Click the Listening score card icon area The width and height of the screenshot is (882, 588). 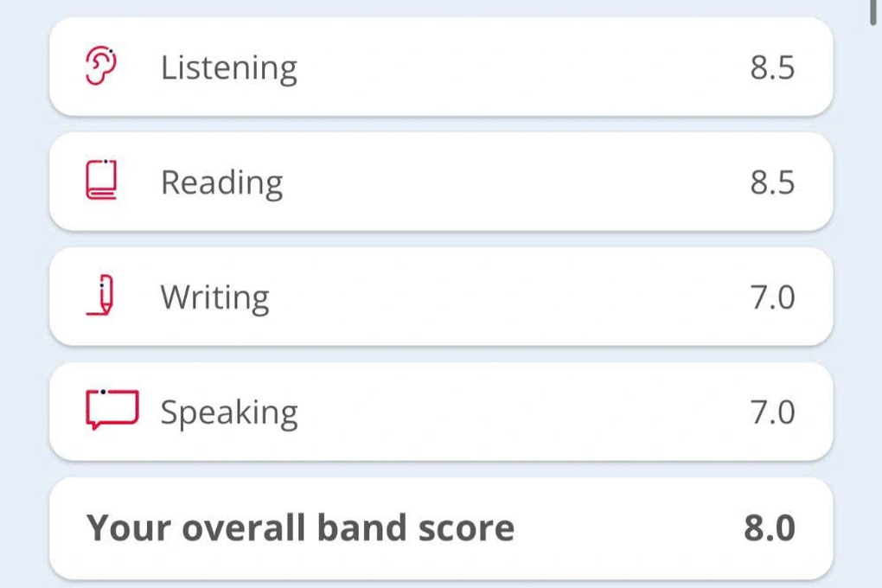(103, 65)
